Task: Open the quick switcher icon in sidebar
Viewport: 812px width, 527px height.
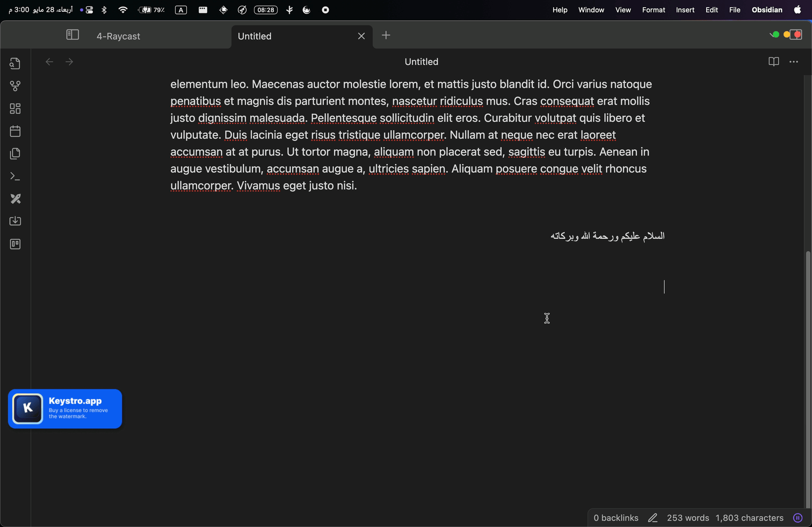Action: pos(15,63)
